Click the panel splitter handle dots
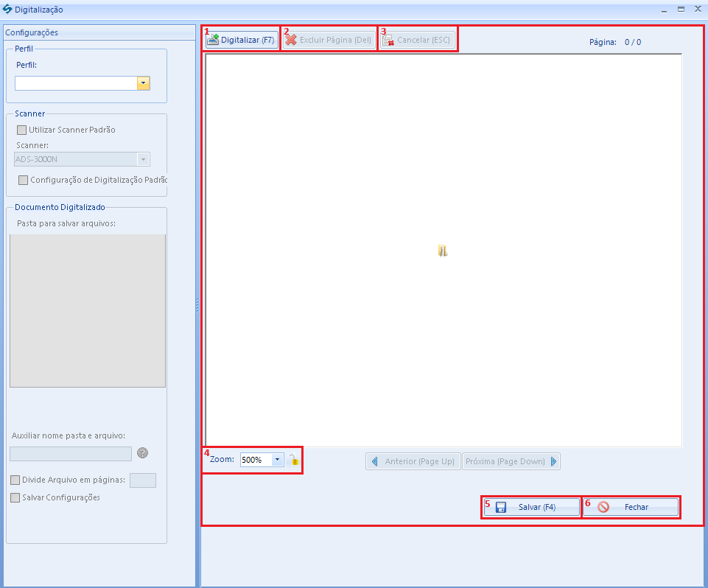The height and width of the screenshot is (588, 708). [x=197, y=305]
